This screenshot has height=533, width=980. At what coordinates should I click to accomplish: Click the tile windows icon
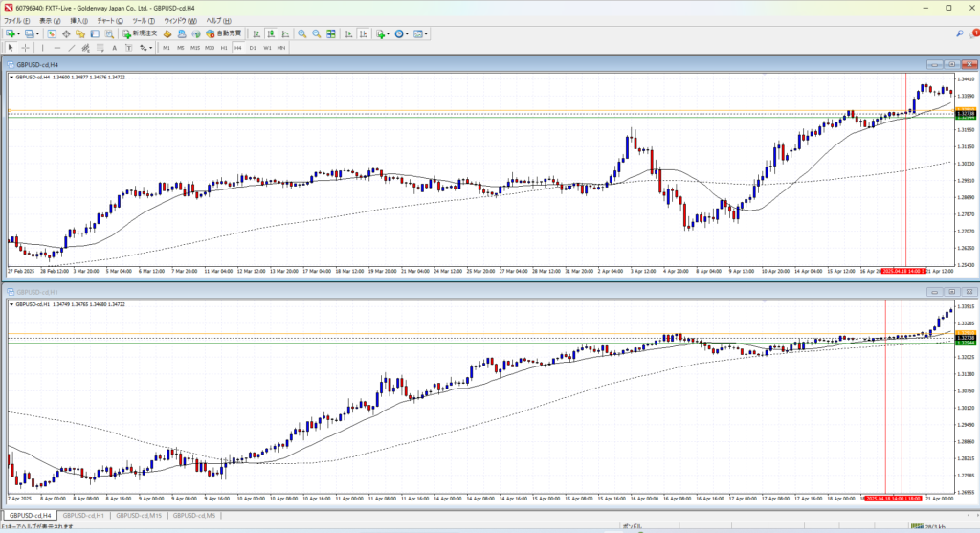pyautogui.click(x=330, y=33)
